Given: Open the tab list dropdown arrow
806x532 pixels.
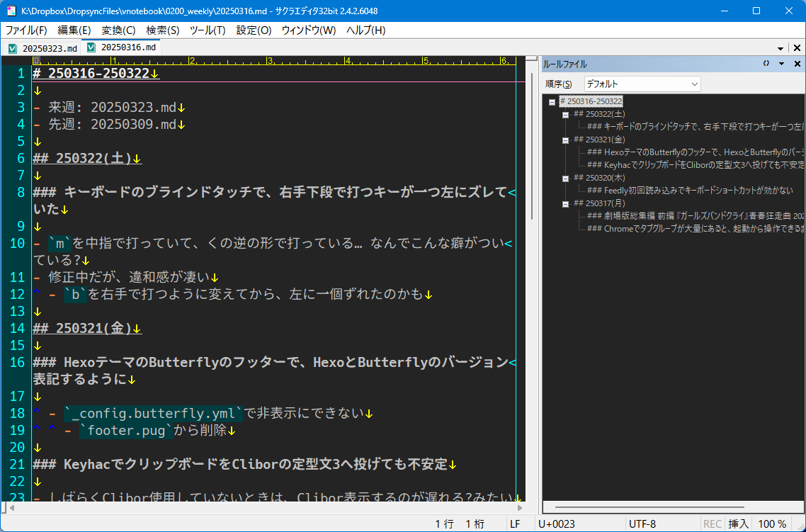Looking at the screenshot, I should (x=781, y=48).
